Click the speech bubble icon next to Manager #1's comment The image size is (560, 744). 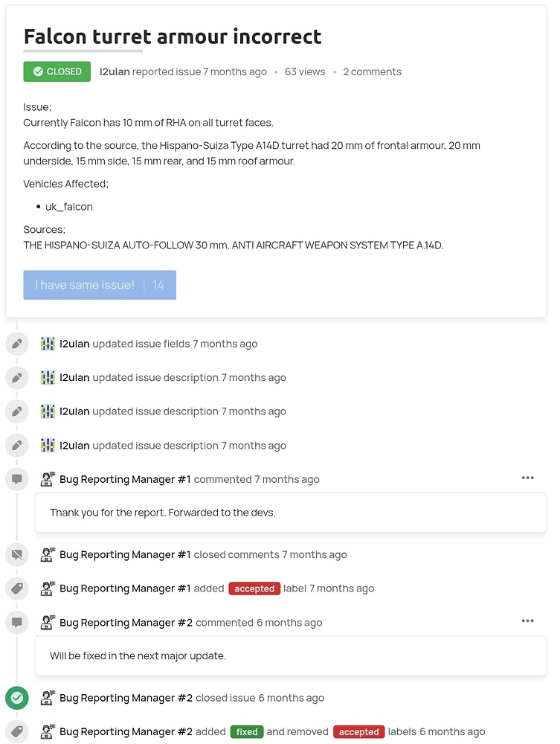pos(16,478)
